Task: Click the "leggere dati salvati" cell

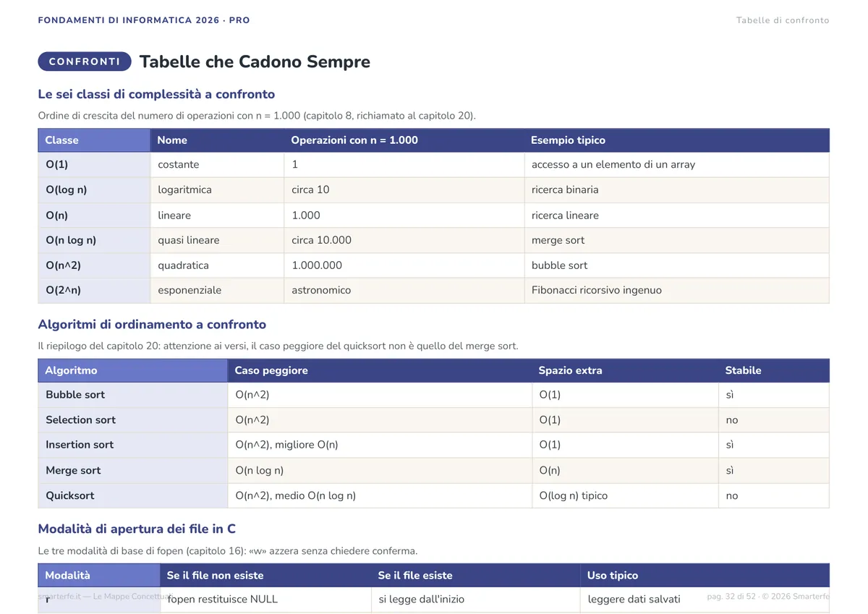Action: (x=705, y=600)
